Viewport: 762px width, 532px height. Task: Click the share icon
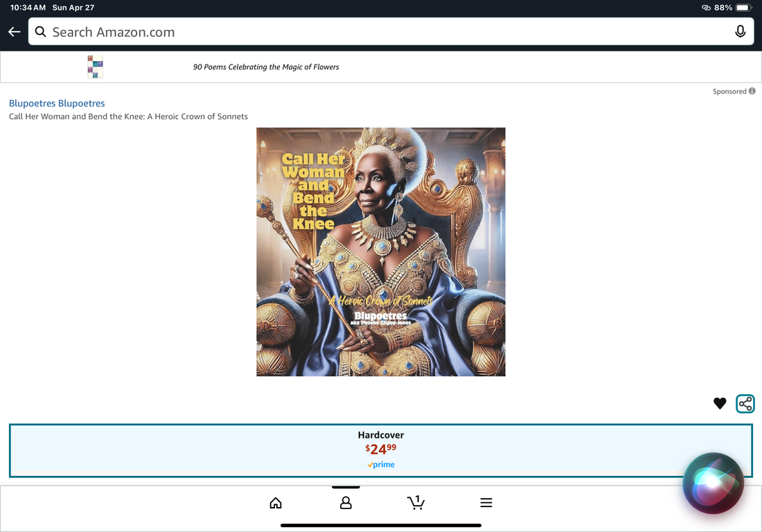(x=745, y=403)
